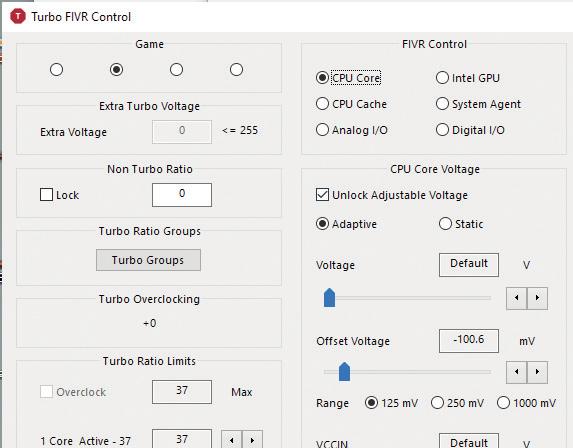Click the Offset Voltage slider thumb
The image size is (573, 448).
coord(344,372)
